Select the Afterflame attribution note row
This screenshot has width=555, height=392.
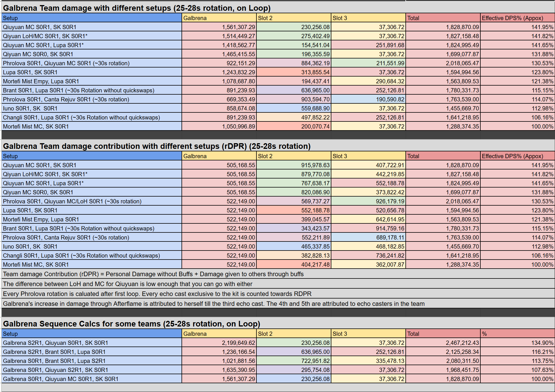(x=213, y=304)
